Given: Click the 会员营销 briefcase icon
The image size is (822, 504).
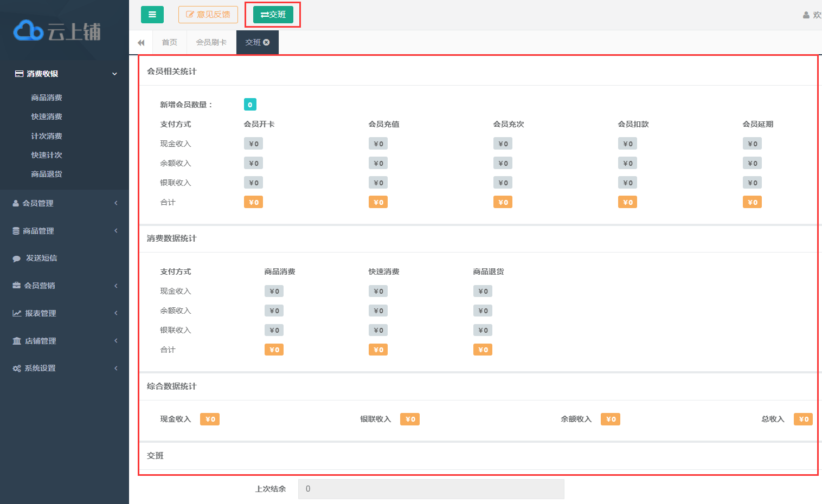Looking at the screenshot, I should click(x=17, y=286).
